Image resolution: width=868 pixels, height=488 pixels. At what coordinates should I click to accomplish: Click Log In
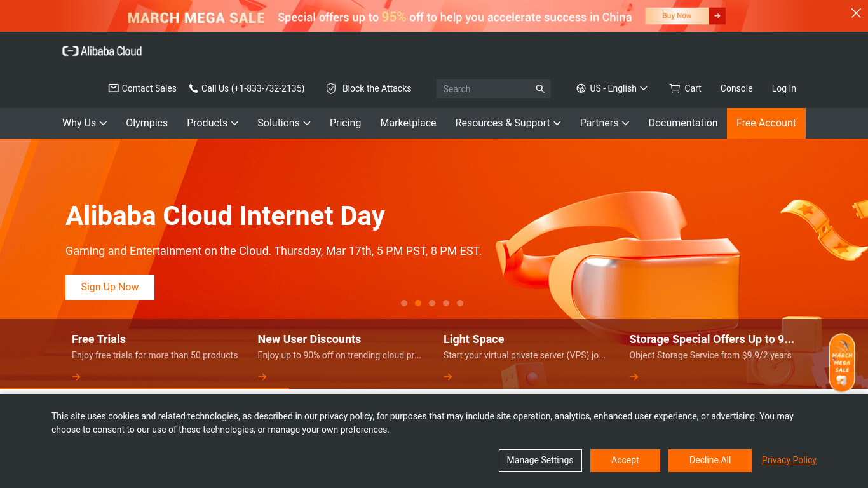tap(783, 88)
